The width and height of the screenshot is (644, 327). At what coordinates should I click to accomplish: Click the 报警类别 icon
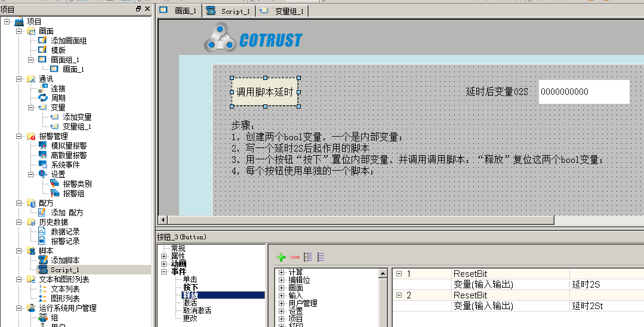[55, 184]
